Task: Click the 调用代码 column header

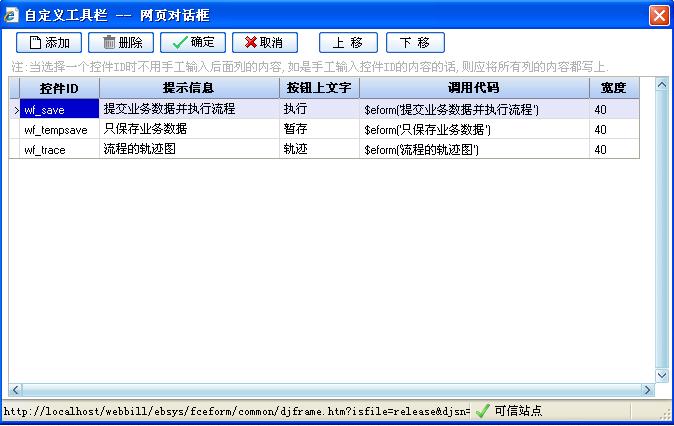Action: point(474,88)
